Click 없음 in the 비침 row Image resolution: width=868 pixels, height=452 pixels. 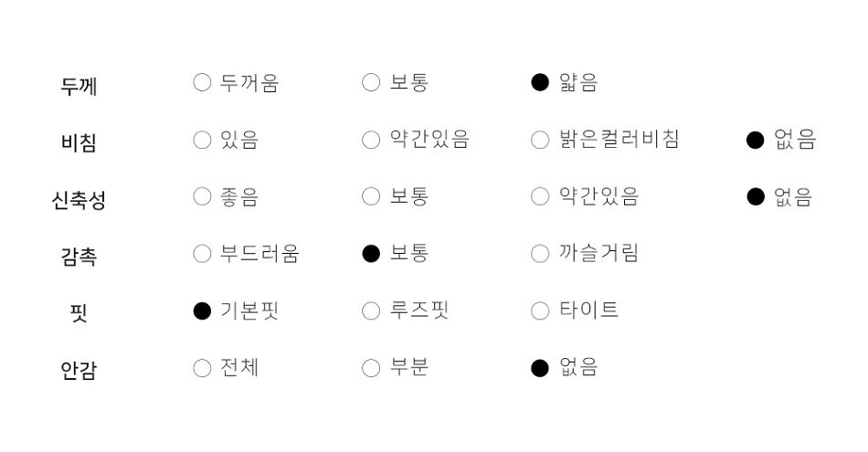point(755,140)
